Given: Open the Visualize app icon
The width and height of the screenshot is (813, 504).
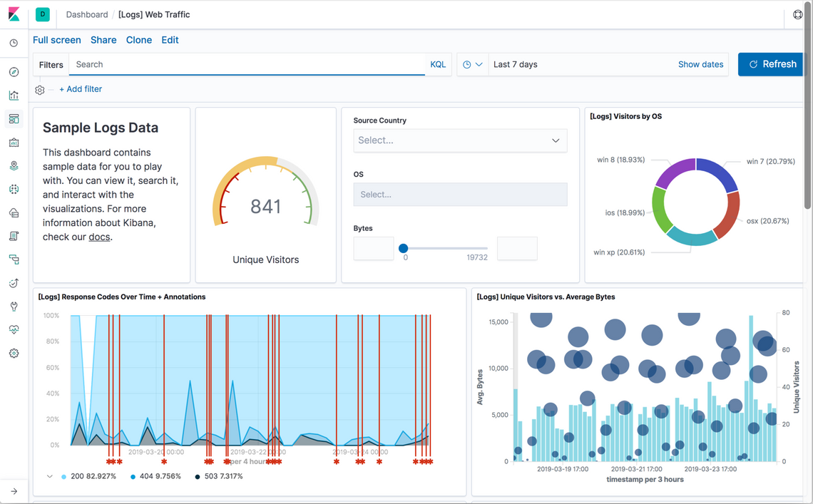Looking at the screenshot, I should 14,95.
